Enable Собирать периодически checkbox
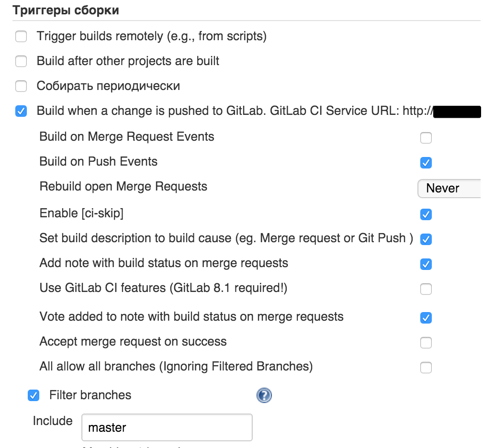This screenshot has width=483, height=448. point(21,86)
